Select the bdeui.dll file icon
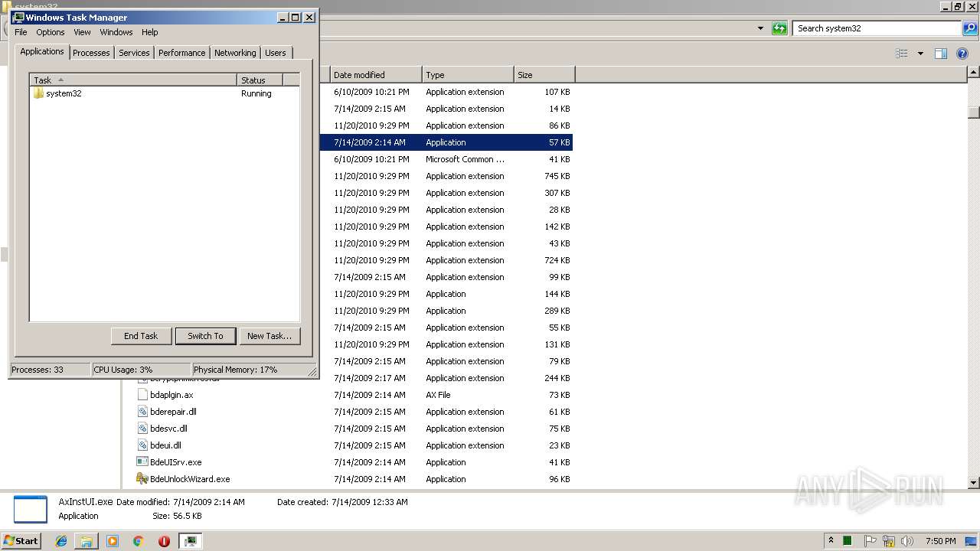The width and height of the screenshot is (980, 551). 142,445
